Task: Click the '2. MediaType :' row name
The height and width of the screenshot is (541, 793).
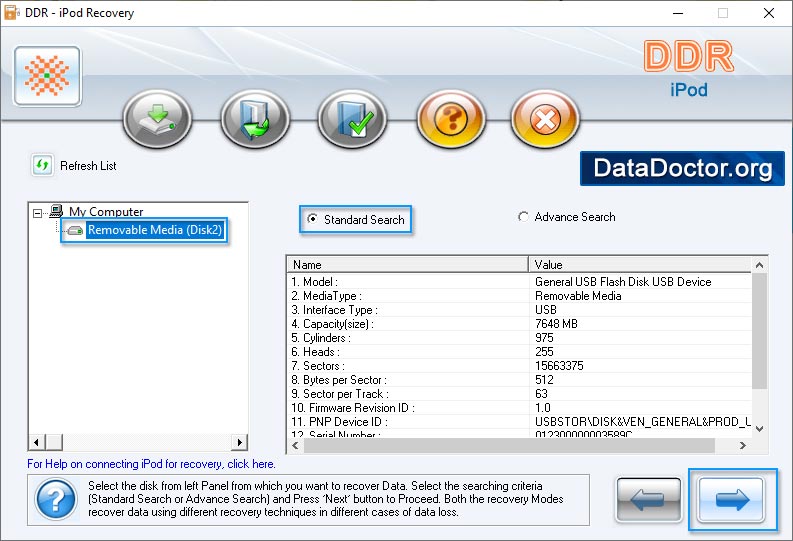Action: (x=327, y=296)
